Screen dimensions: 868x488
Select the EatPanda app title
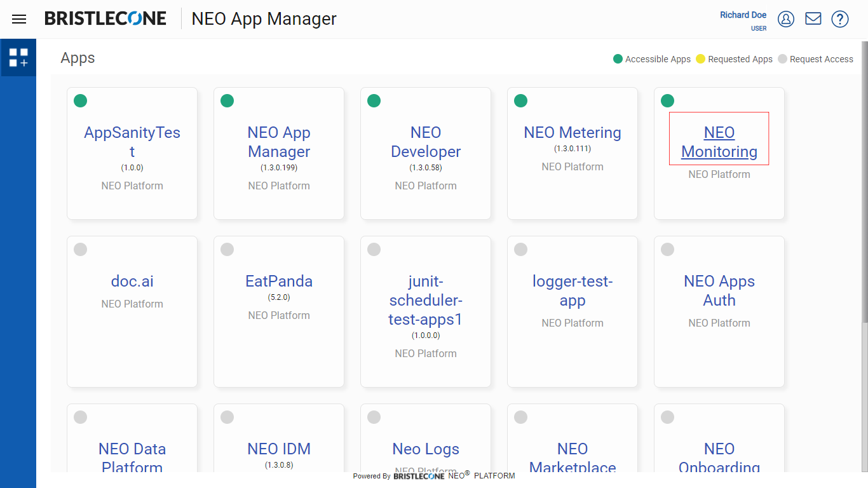point(279,281)
